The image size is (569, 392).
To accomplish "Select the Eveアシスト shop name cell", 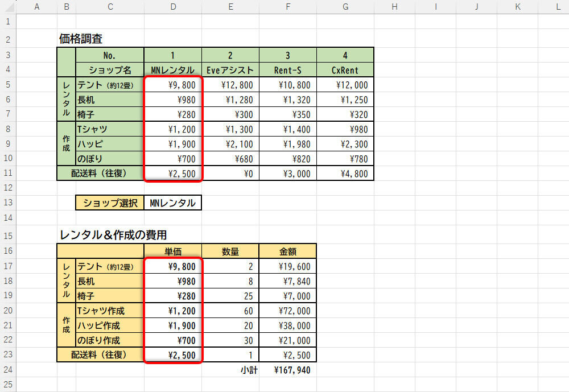I will tap(230, 70).
